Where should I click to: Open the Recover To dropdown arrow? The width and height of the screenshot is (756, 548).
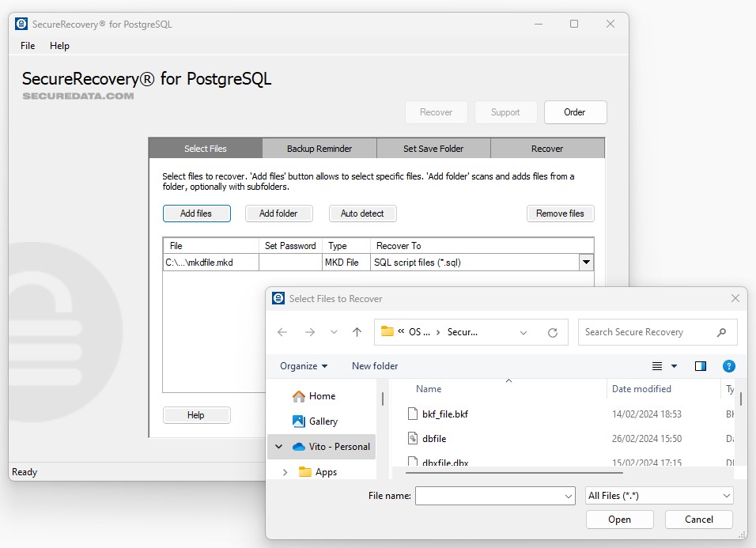click(586, 263)
